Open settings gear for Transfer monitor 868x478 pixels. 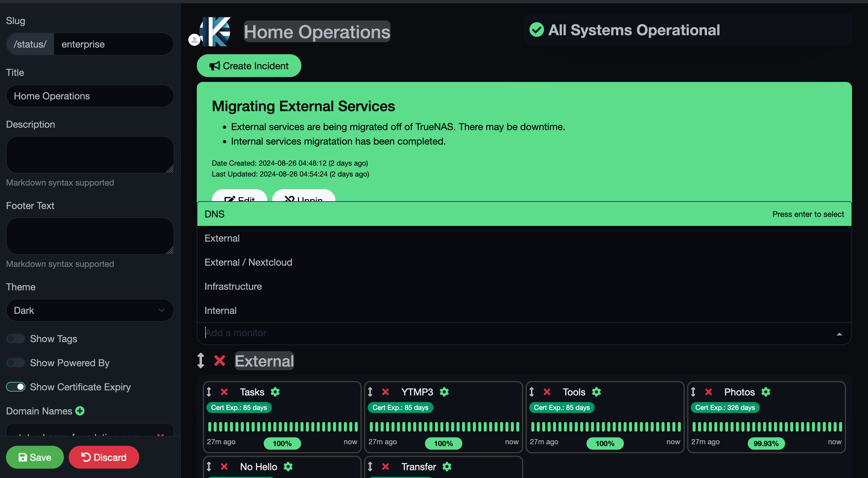[447, 467]
